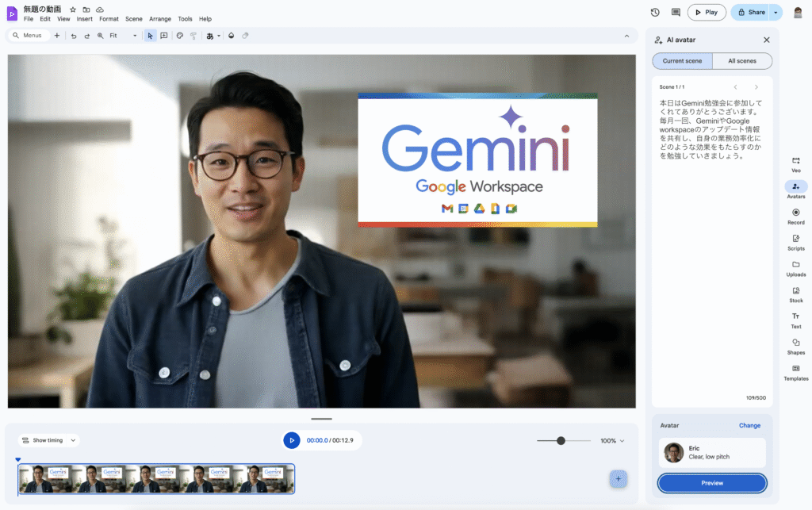812x510 pixels.
Task: Open the Stock media sidebar tool
Action: [796, 294]
